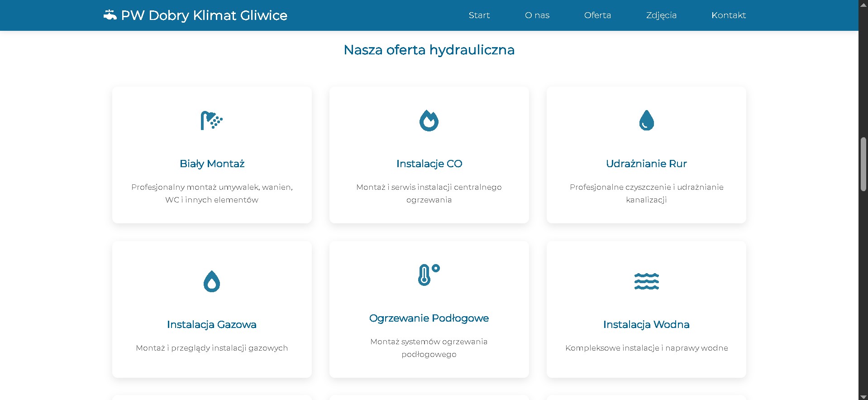The image size is (868, 400).
Task: Click the scrollbar down arrow
Action: [x=863, y=396]
